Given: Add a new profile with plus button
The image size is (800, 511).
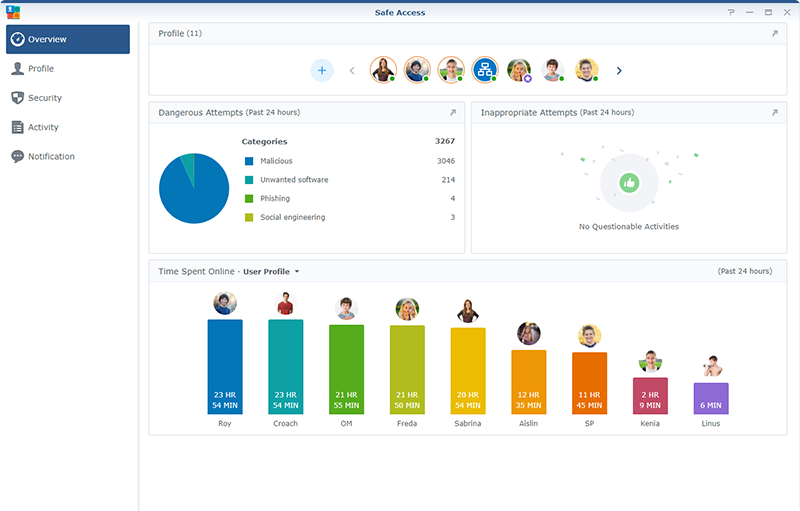Looking at the screenshot, I should (322, 70).
